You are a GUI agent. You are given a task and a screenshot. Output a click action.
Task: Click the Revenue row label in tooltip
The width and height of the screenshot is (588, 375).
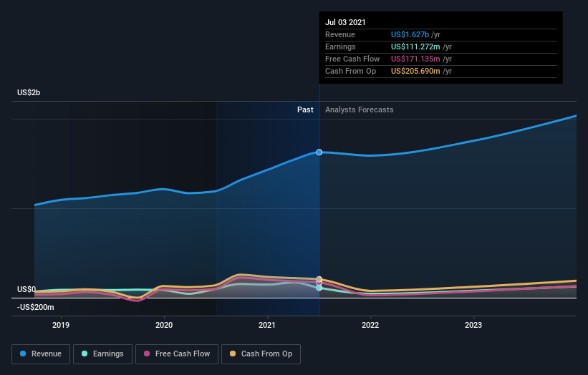[340, 34]
